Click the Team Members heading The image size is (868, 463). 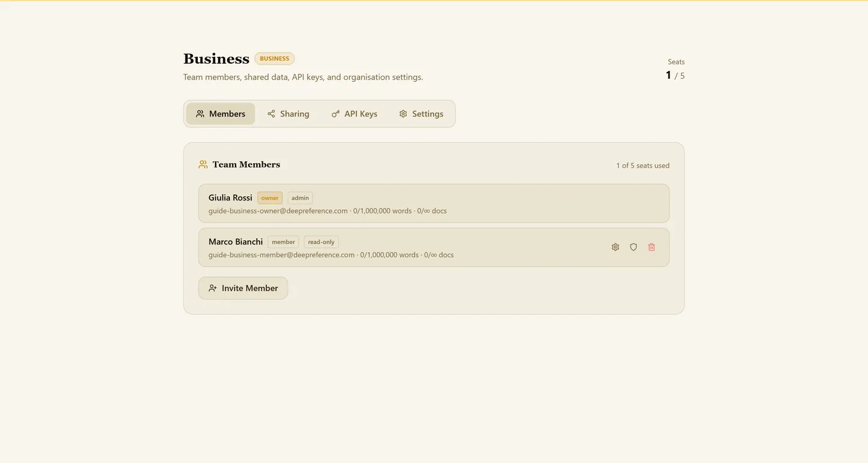246,164
